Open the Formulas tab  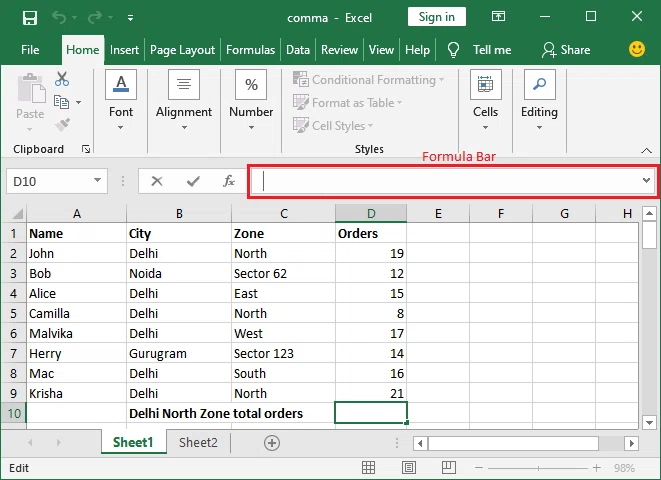pos(250,50)
